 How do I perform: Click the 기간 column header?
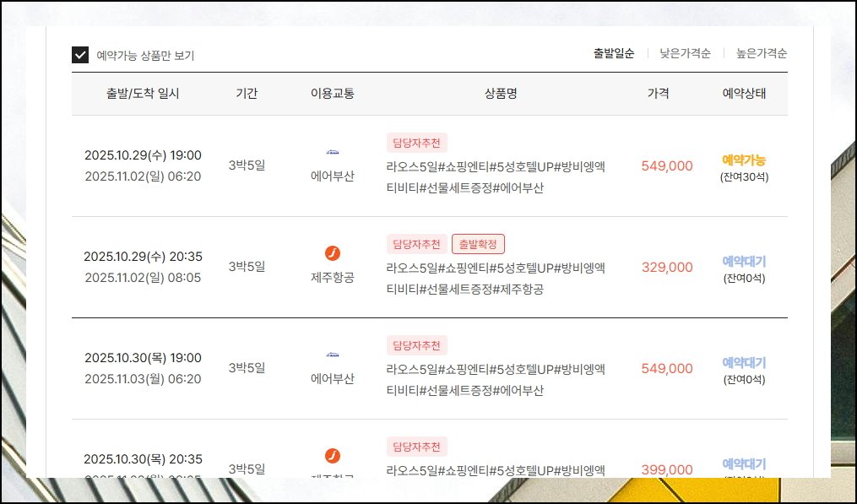click(247, 94)
